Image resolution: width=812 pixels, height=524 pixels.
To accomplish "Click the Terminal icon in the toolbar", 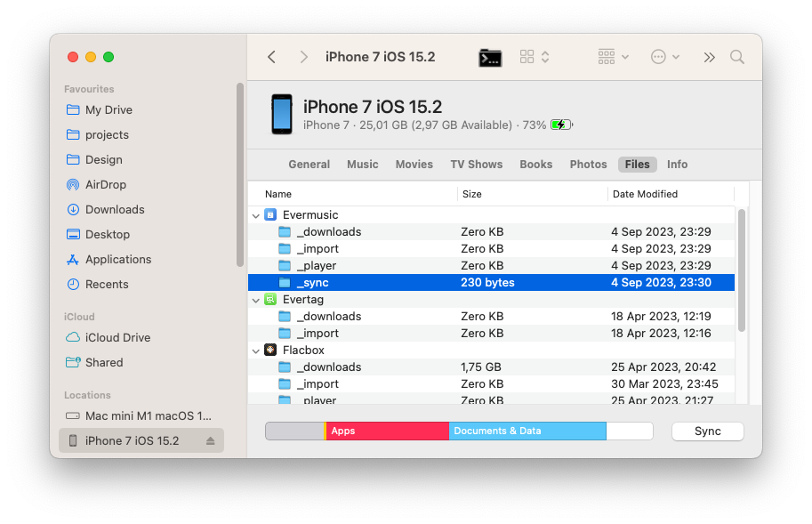I will click(x=490, y=57).
